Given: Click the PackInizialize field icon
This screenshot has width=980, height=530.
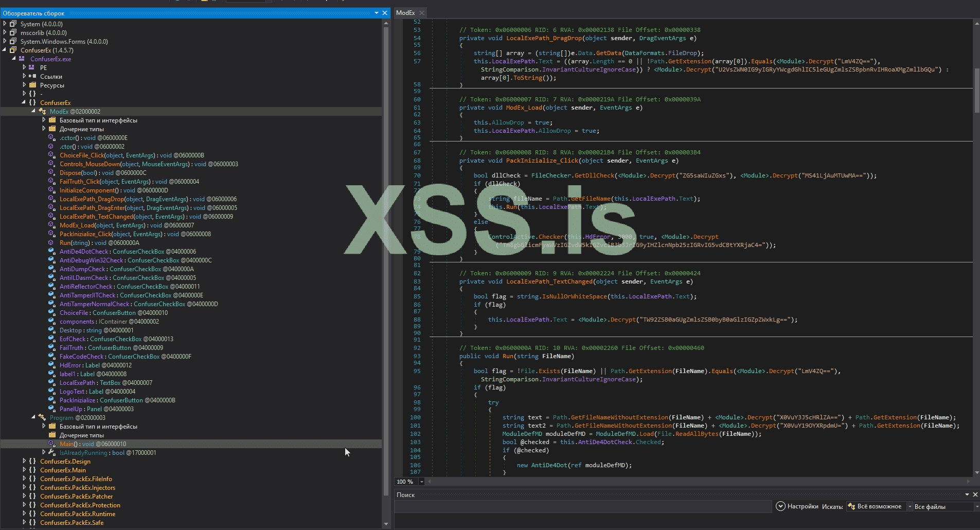Looking at the screenshot, I should (x=51, y=400).
